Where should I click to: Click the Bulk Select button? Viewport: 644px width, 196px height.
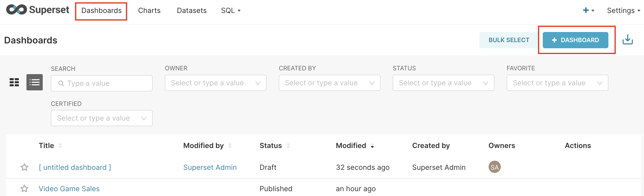pyautogui.click(x=509, y=40)
